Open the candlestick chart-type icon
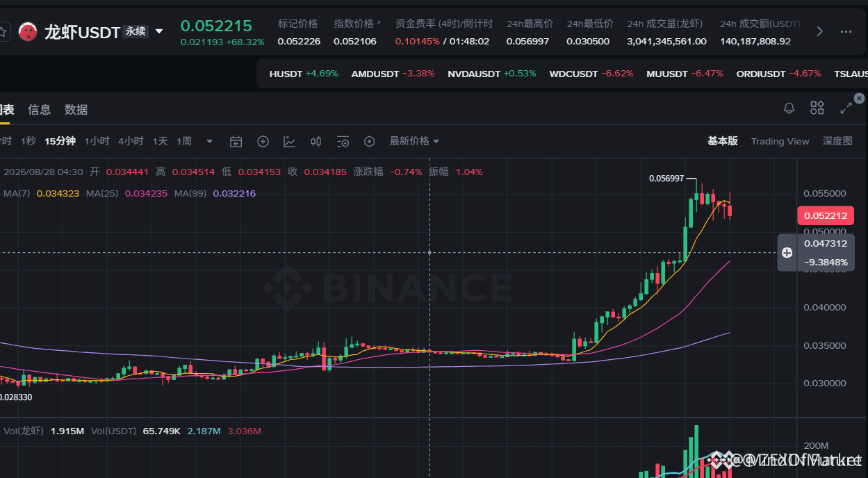 click(x=316, y=142)
